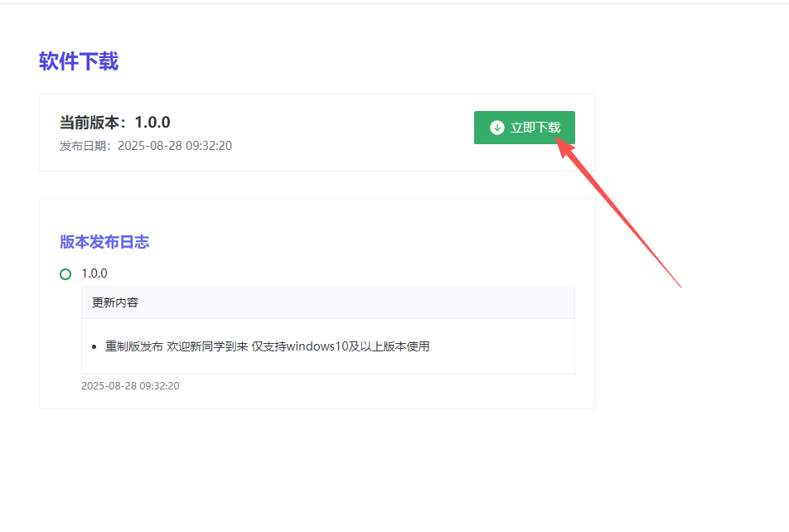Viewport: 789px width, 532px height.
Task: Click 欢迎新同学到来 in the update notes
Action: pyautogui.click(x=206, y=346)
